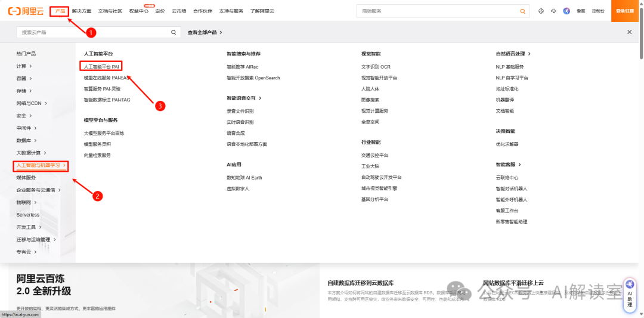The height and width of the screenshot is (318, 644).
Task: Open the 云市场 menu
Action: (x=179, y=11)
